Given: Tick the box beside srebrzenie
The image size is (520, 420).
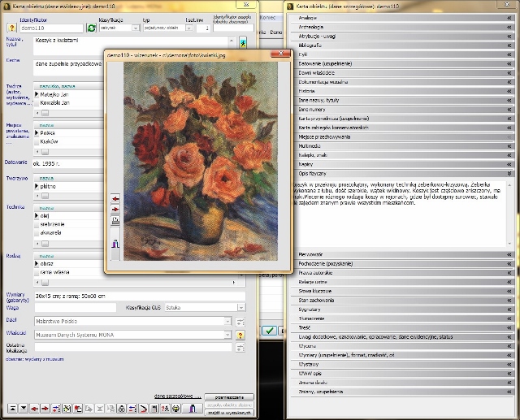Looking at the screenshot, I should pyautogui.click(x=37, y=224).
